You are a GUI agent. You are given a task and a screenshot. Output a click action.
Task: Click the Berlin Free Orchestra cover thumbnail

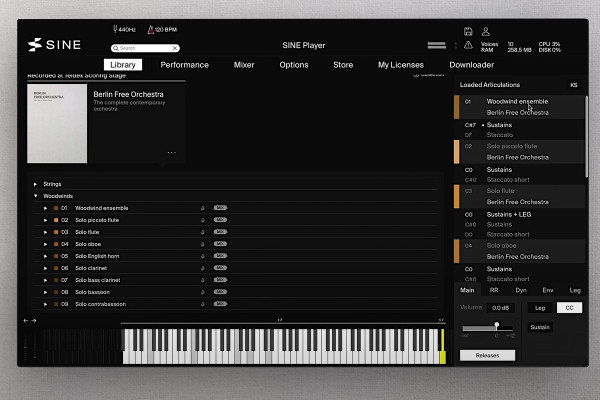tap(57, 124)
